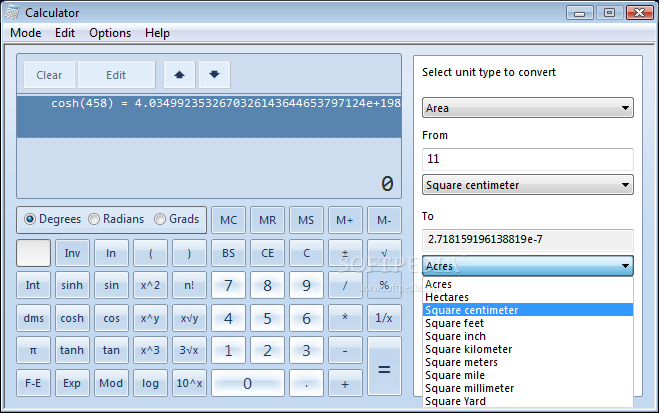Click the cube root 3√x button

189,350
